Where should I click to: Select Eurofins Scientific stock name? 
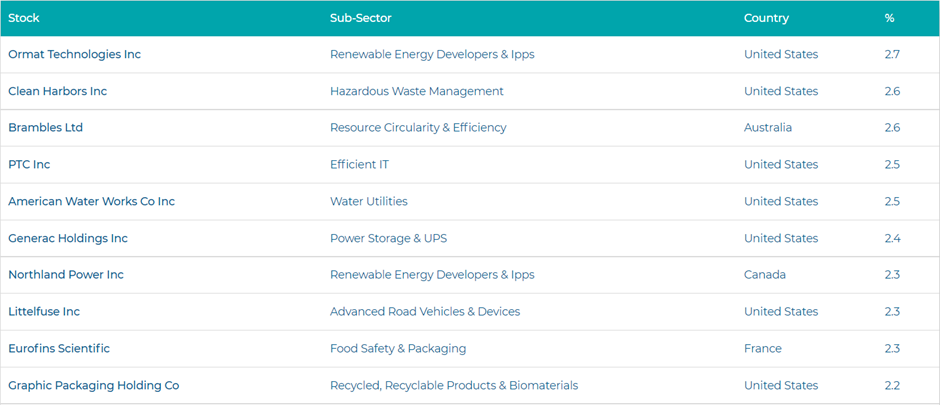59,349
